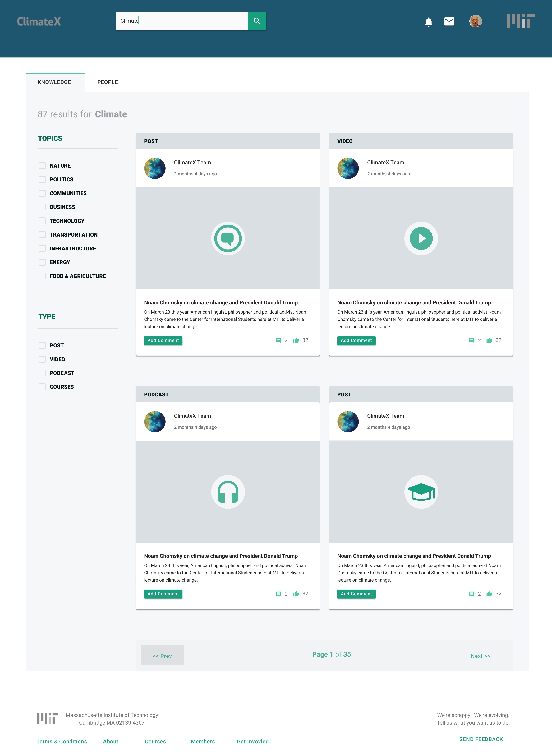The height and width of the screenshot is (756, 552).
Task: Select the KNOWLEDGE tab
Action: 54,82
